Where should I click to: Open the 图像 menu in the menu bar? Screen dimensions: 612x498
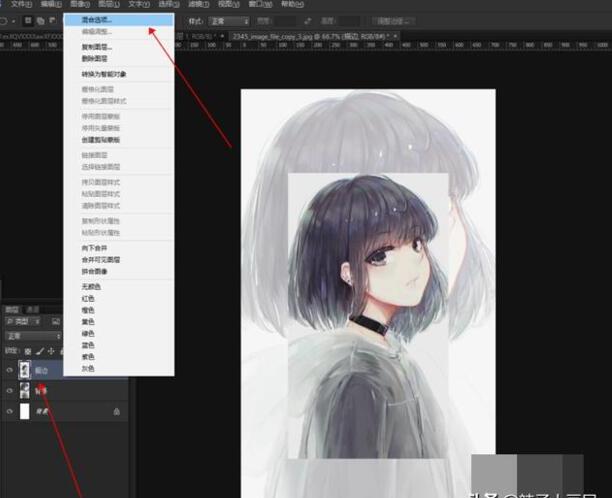[x=80, y=4]
